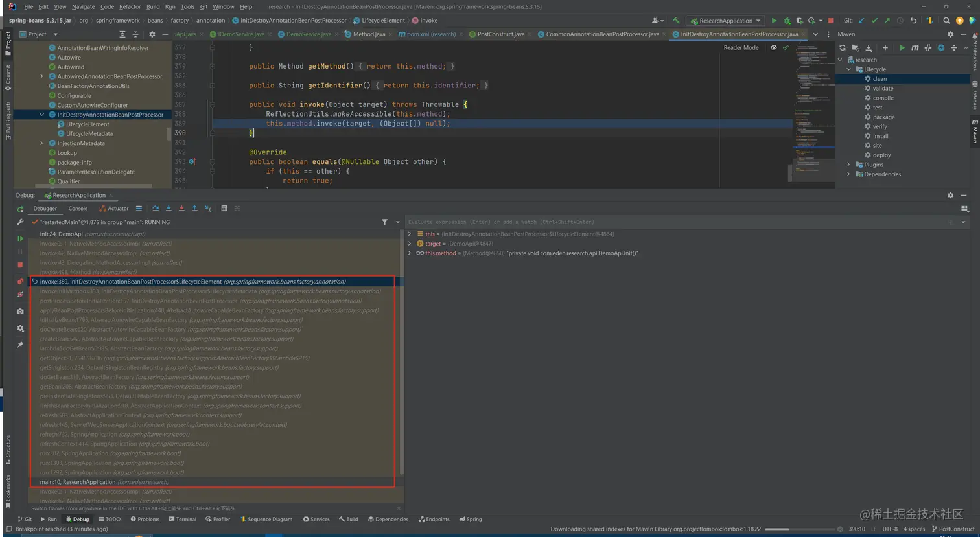
Task: Collapse the Lifecycle node in Maven panel
Action: (849, 69)
